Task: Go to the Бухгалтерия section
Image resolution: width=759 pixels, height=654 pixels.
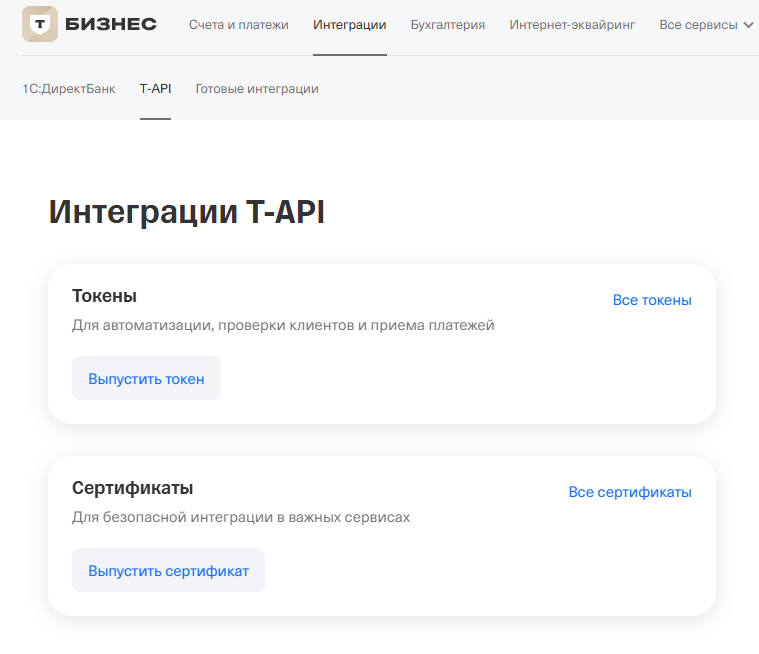Action: pos(448,25)
